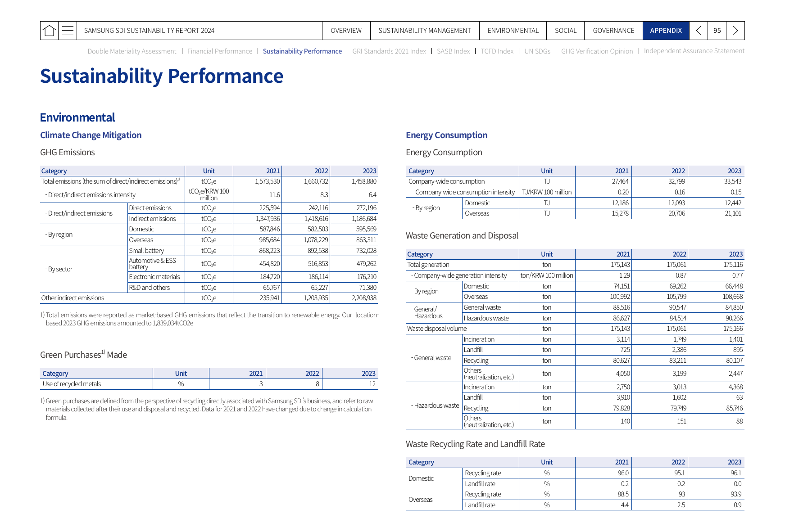Open UN SDGs link
Screen dimensions: 785x532
[537, 51]
